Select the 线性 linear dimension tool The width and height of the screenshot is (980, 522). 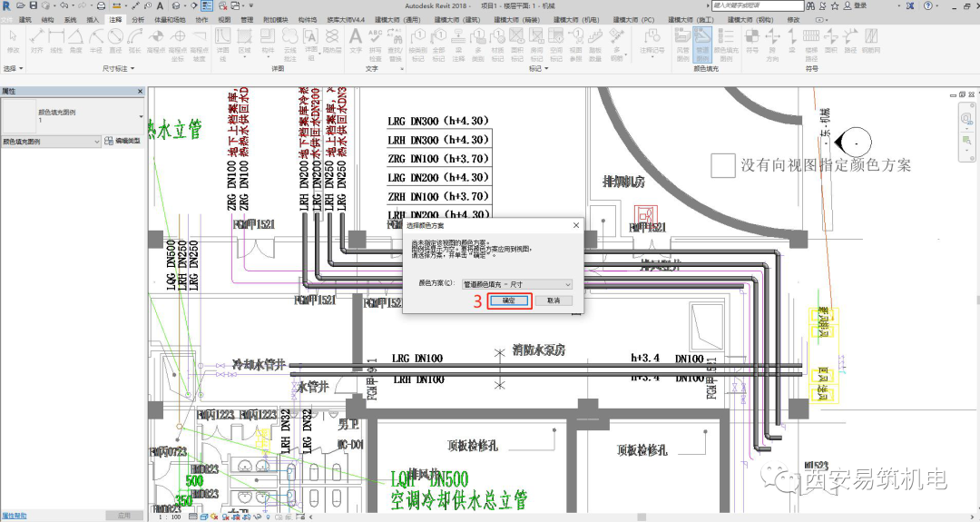pos(56,41)
